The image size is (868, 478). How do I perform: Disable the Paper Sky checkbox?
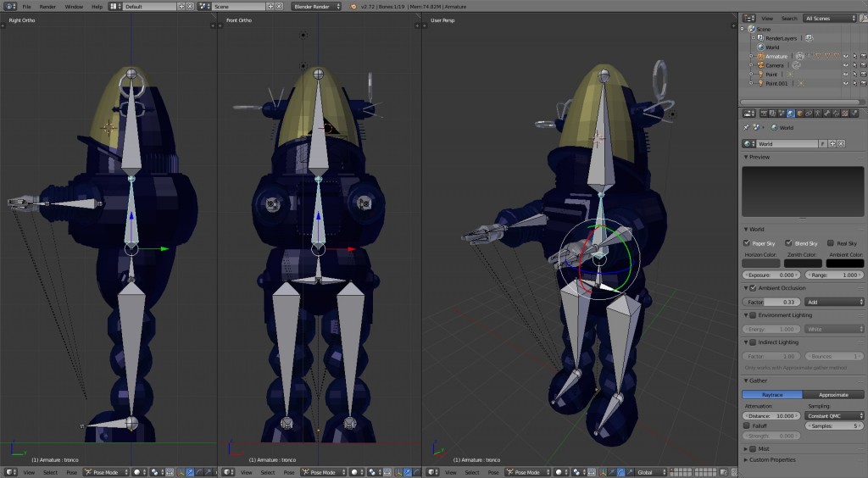point(747,242)
